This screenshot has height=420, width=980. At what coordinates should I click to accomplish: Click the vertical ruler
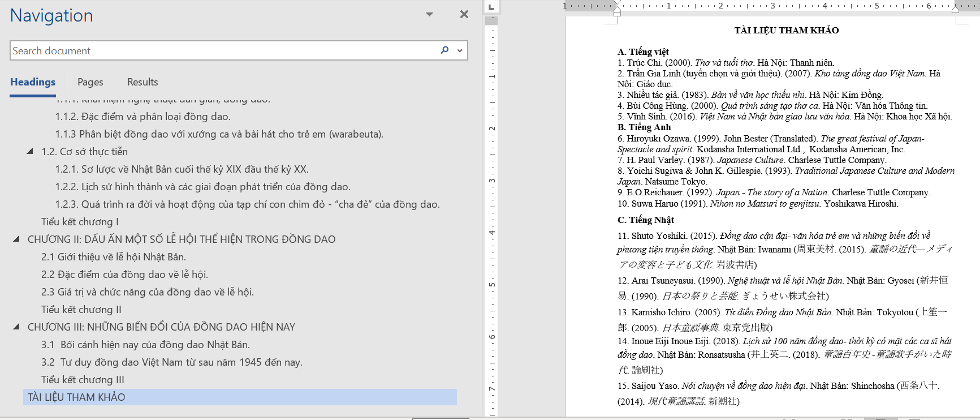[x=491, y=218]
